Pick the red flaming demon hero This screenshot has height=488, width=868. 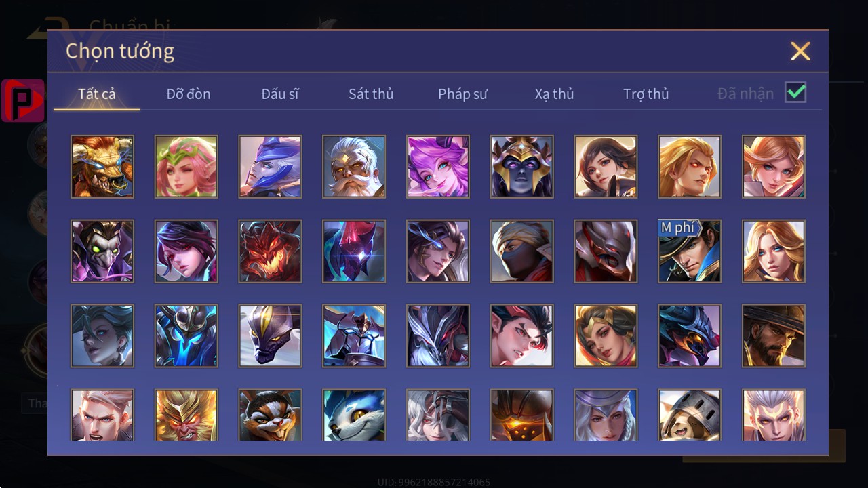270,251
